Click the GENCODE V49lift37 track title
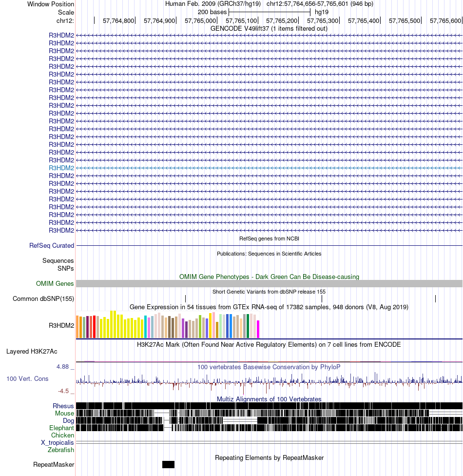 (269, 29)
